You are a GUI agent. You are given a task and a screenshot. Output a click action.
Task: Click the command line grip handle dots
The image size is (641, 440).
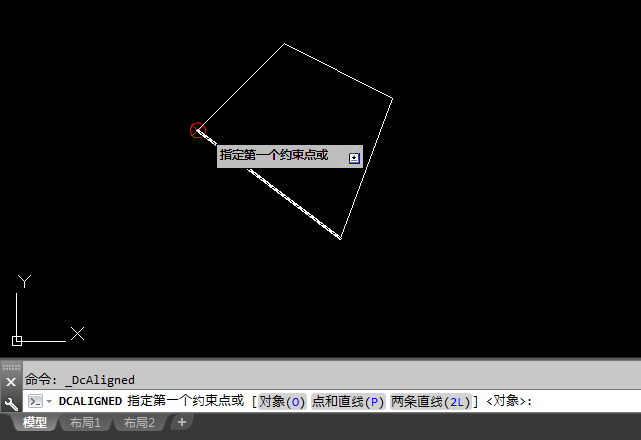tap(11, 367)
